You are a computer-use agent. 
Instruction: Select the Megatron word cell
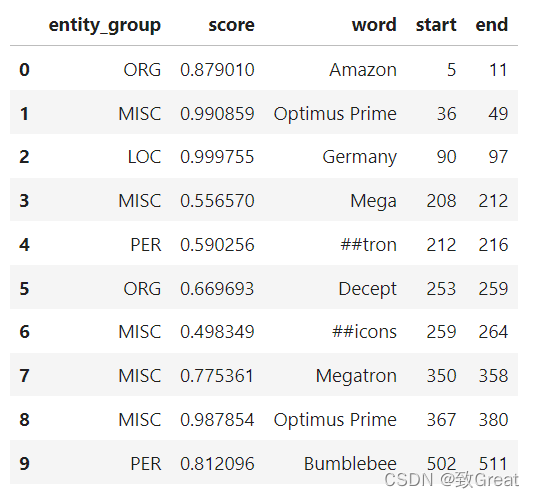tap(356, 376)
